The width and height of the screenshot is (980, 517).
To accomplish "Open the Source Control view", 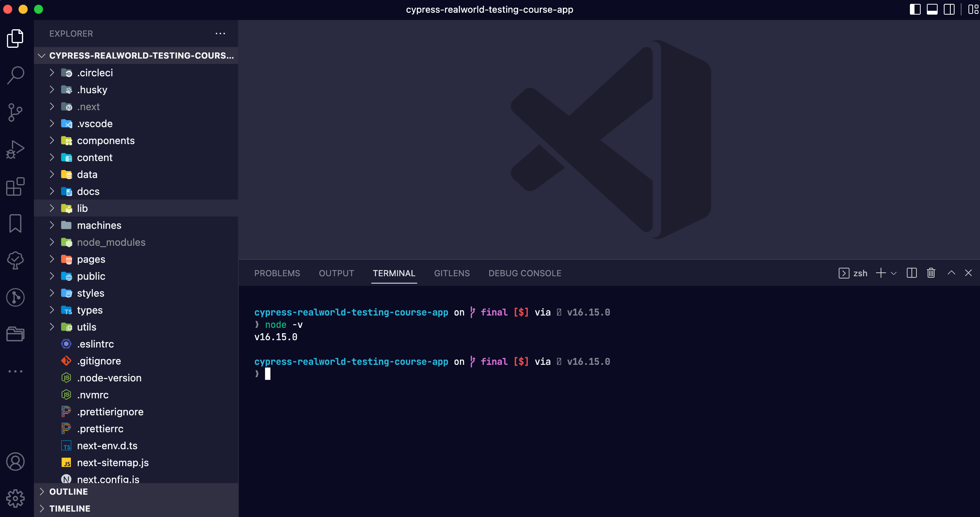I will 15,112.
